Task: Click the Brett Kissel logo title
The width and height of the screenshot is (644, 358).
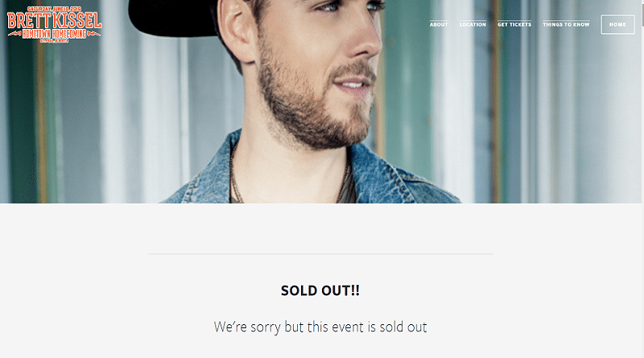Action: [x=55, y=20]
